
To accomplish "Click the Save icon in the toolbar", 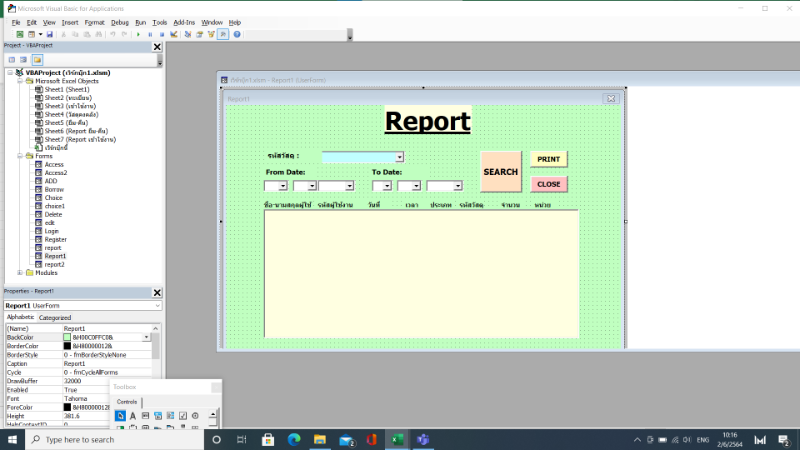I will 48,34.
